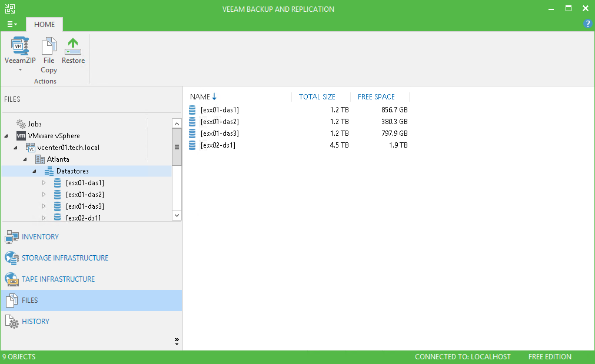Viewport: 595px width, 364px height.
Task: Click the Jobs gear icon in tree
Action: click(21, 123)
